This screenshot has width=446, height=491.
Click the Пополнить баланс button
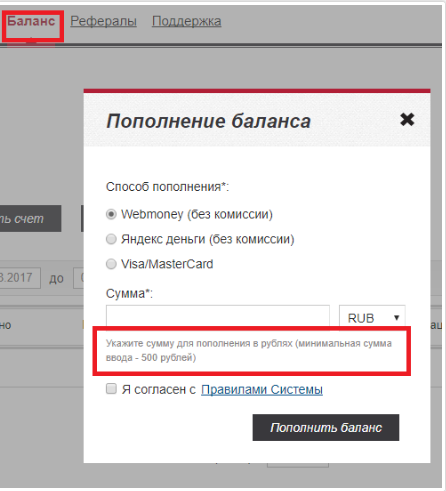coord(326,428)
